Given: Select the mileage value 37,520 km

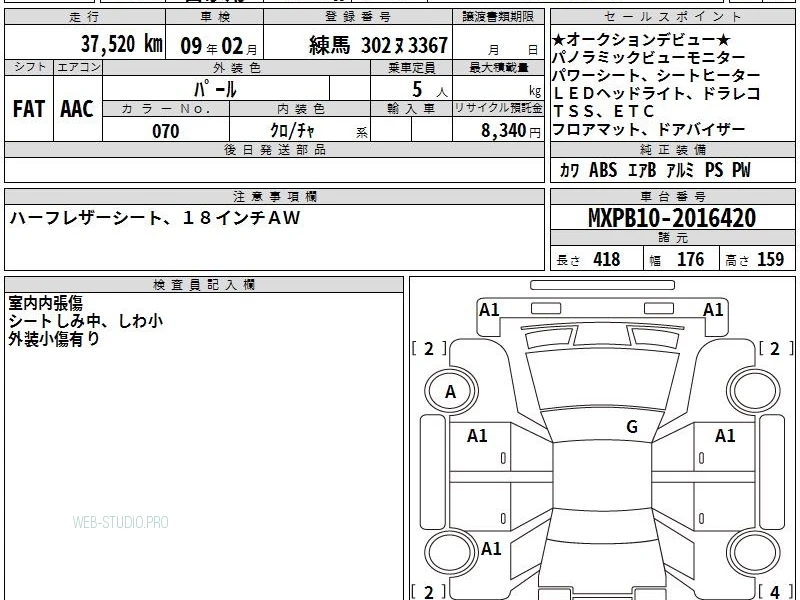Looking at the screenshot, I should (121, 44).
